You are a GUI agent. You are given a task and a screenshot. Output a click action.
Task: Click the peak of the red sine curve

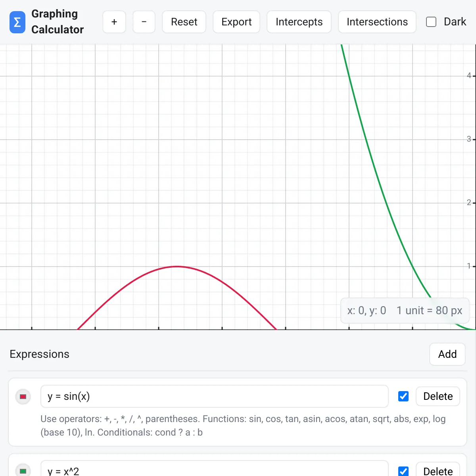pyautogui.click(x=177, y=267)
